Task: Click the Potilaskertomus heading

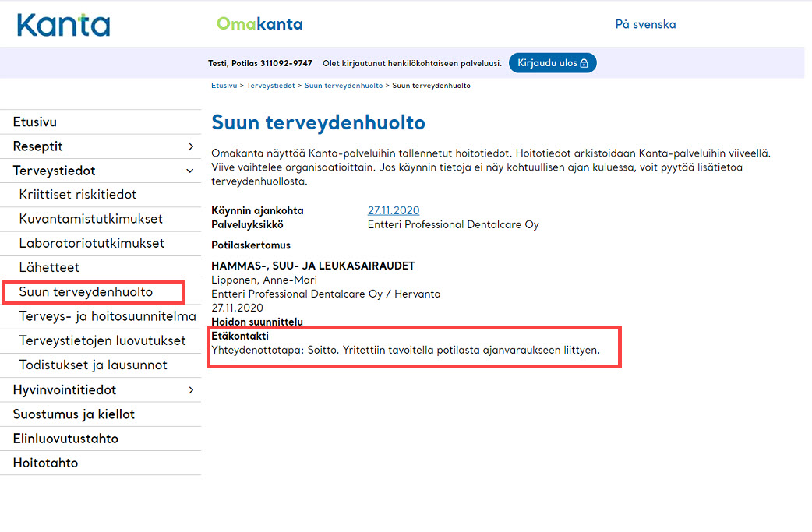Action: pos(251,245)
